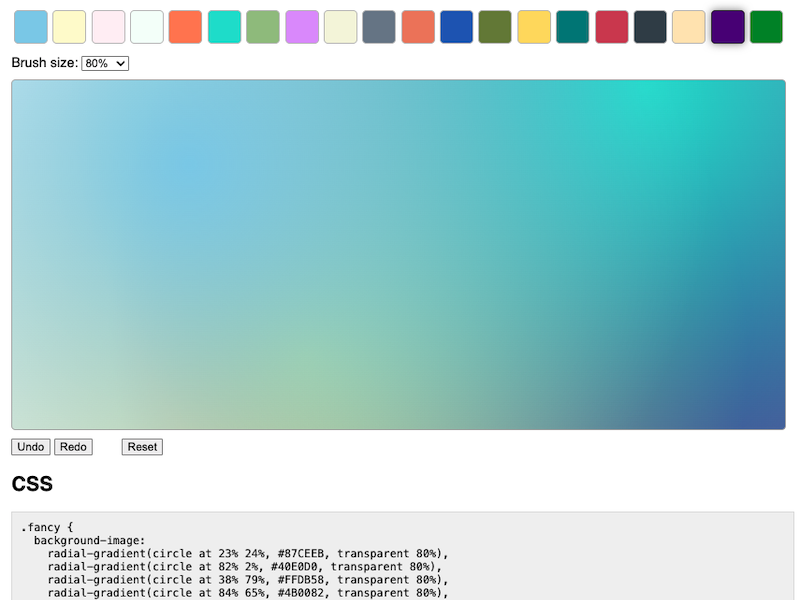Choose the indigo color swatch
The image size is (800, 600).
[727, 27]
